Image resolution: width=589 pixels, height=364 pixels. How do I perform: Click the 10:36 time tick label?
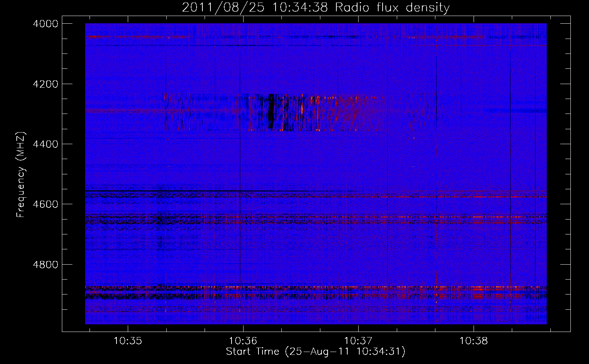click(243, 341)
